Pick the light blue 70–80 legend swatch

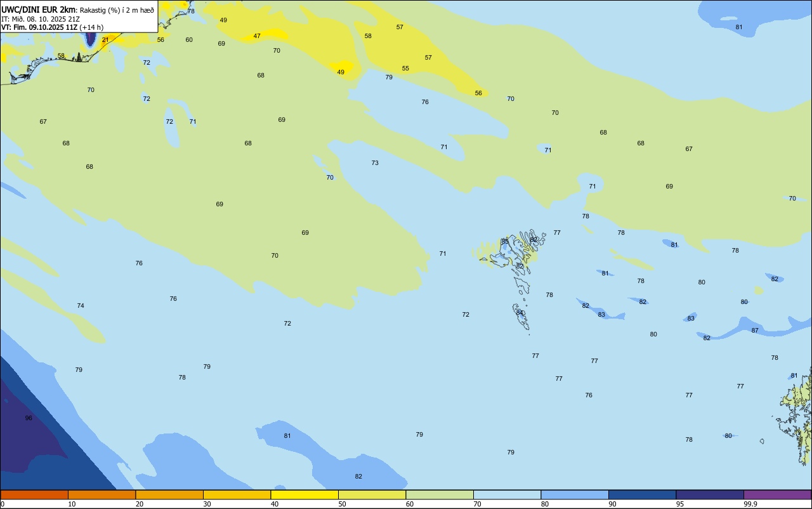(x=507, y=494)
